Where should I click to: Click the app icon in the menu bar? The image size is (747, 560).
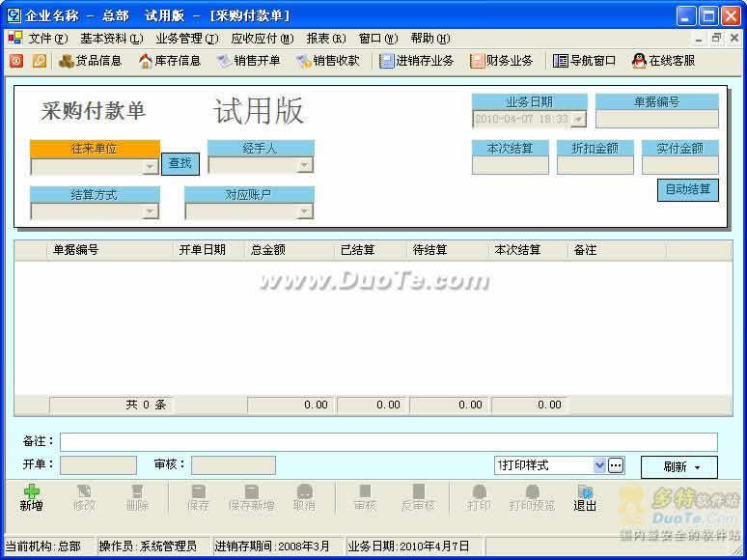click(15, 38)
